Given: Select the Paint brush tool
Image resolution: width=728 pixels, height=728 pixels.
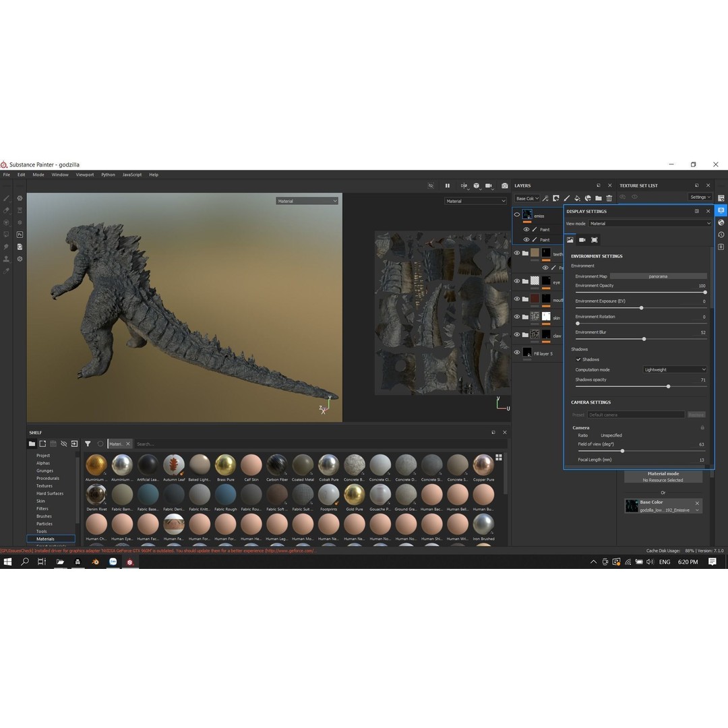Looking at the screenshot, I should pos(7,198).
